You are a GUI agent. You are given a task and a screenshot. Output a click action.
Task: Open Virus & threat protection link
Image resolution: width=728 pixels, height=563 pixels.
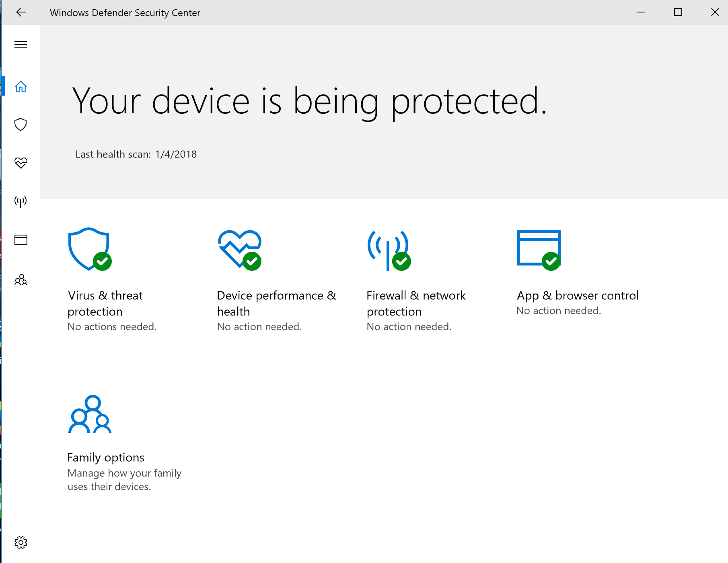(105, 303)
